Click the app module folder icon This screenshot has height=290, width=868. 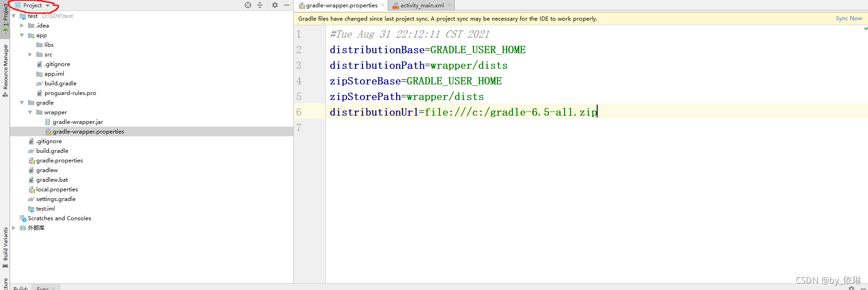(x=31, y=35)
